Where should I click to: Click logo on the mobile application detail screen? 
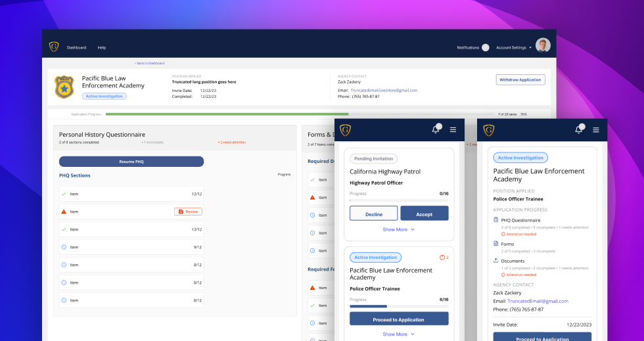489,130
